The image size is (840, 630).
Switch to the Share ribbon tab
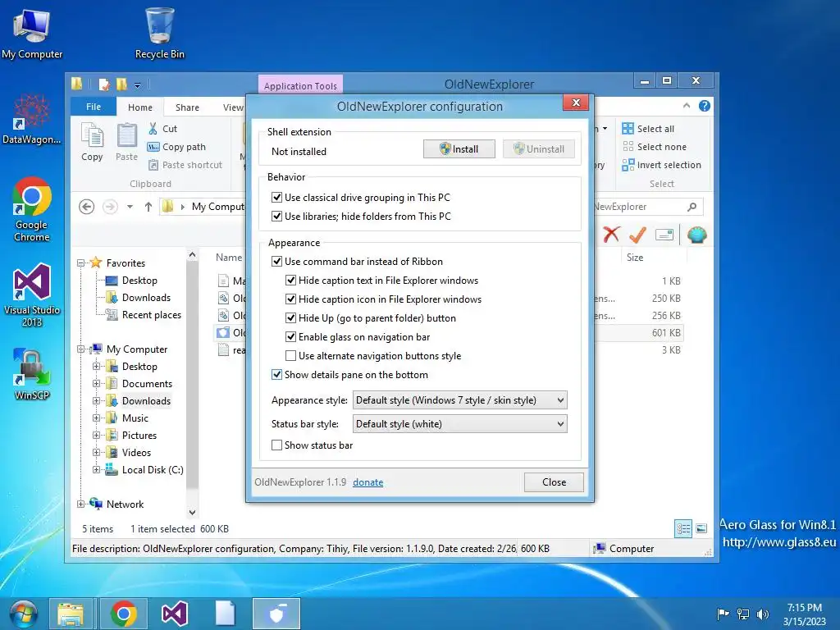(x=187, y=107)
